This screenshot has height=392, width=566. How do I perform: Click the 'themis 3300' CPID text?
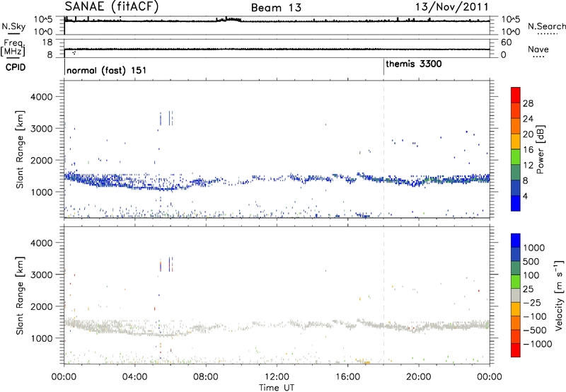pyautogui.click(x=414, y=64)
